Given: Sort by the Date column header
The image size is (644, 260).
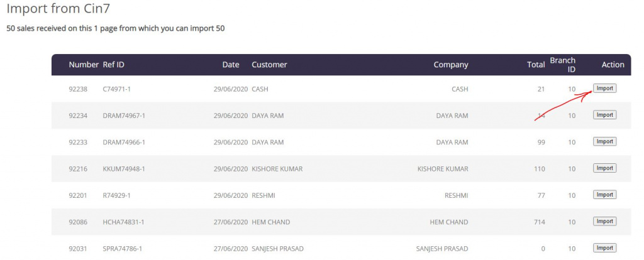Looking at the screenshot, I should pyautogui.click(x=231, y=65).
